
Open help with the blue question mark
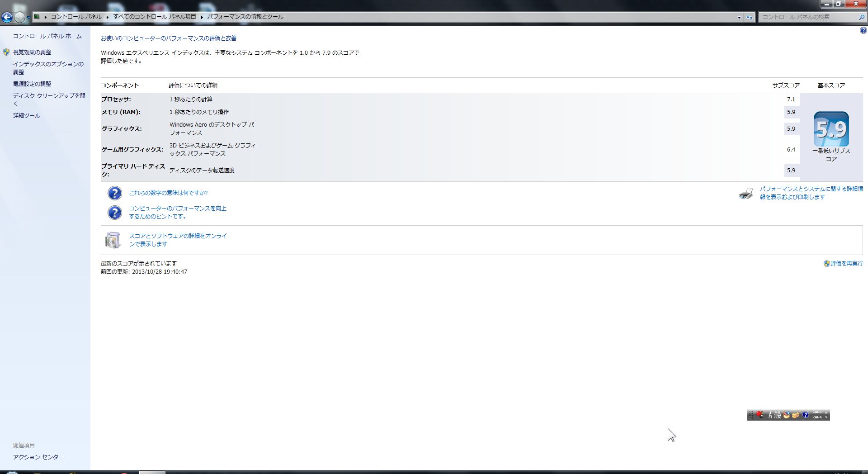click(863, 31)
